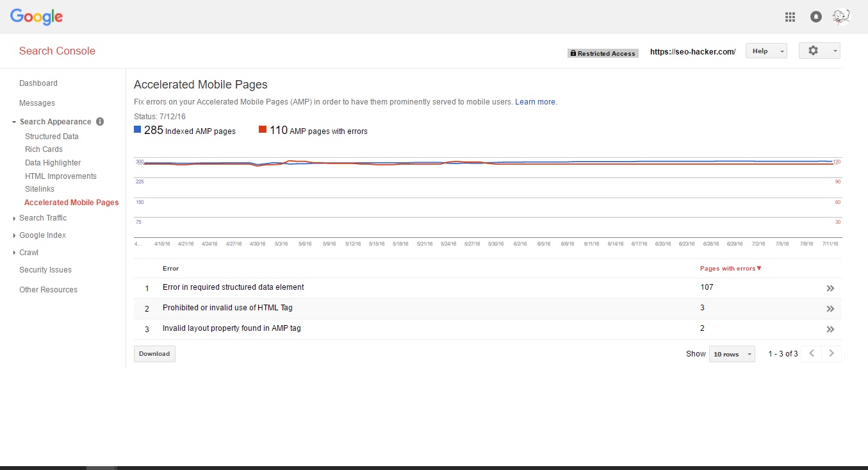Image resolution: width=868 pixels, height=470 pixels.
Task: Click the notifications bell icon
Action: coord(815,17)
